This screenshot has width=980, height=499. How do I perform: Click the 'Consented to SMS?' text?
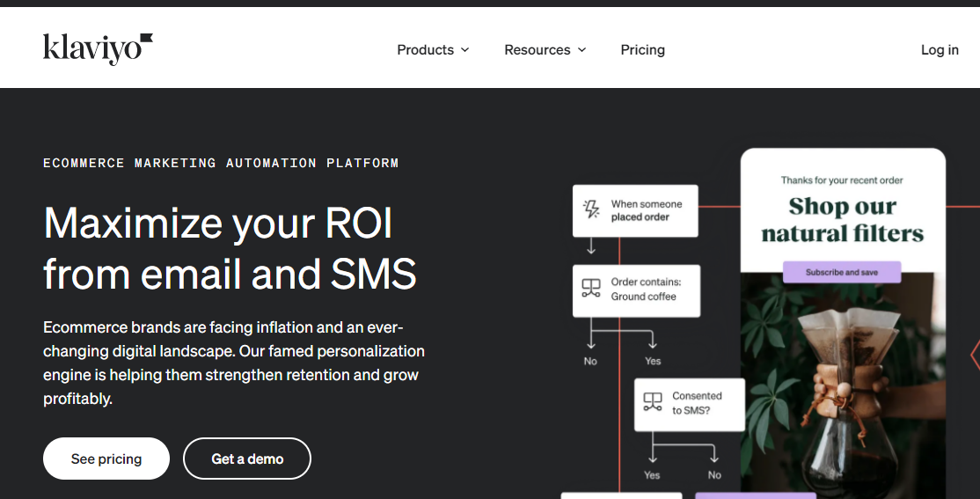[x=697, y=403]
